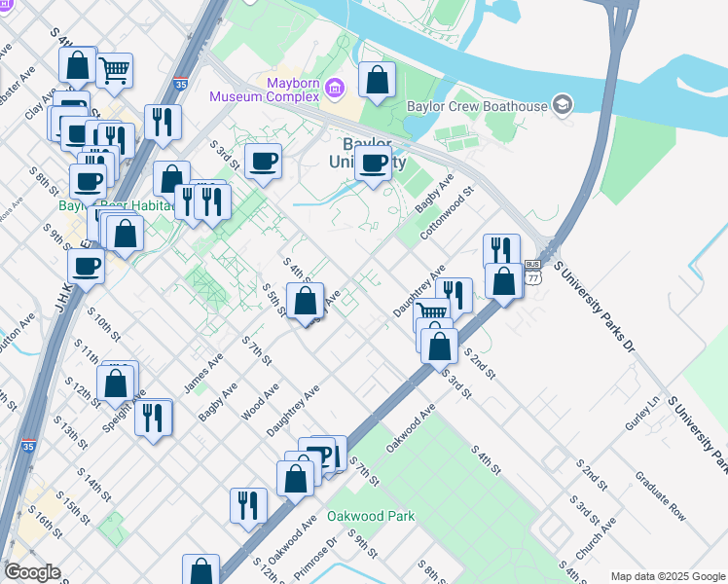Select the coffee cup marker above Baylor Bear Habitat label
Image resolution: width=728 pixels, height=584 pixels.
(x=89, y=183)
